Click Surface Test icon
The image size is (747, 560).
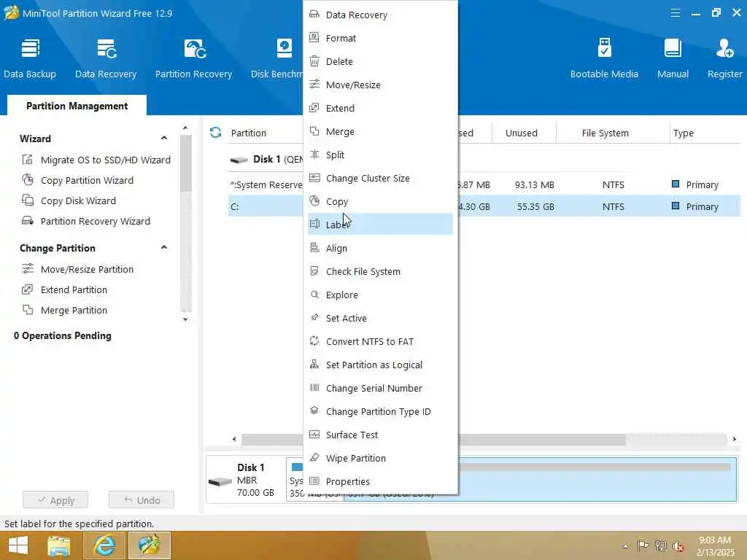314,435
